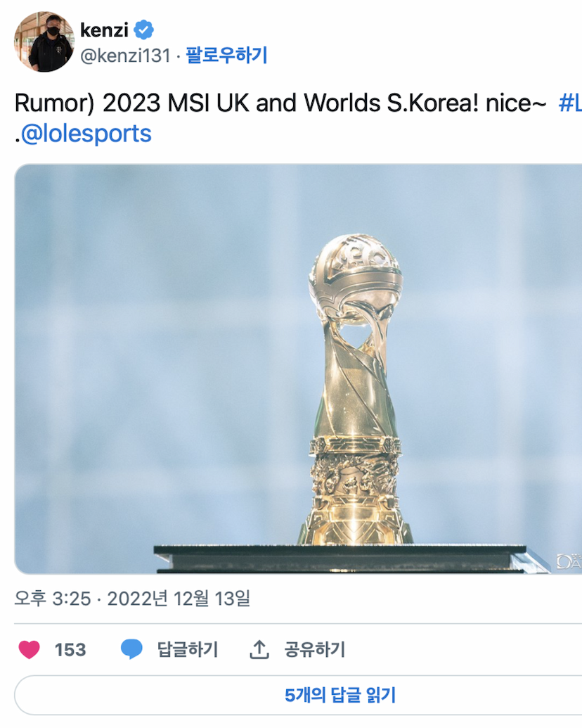This screenshot has width=582, height=728.
Task: Follow the account via 팔로우하기
Action: pos(226,56)
